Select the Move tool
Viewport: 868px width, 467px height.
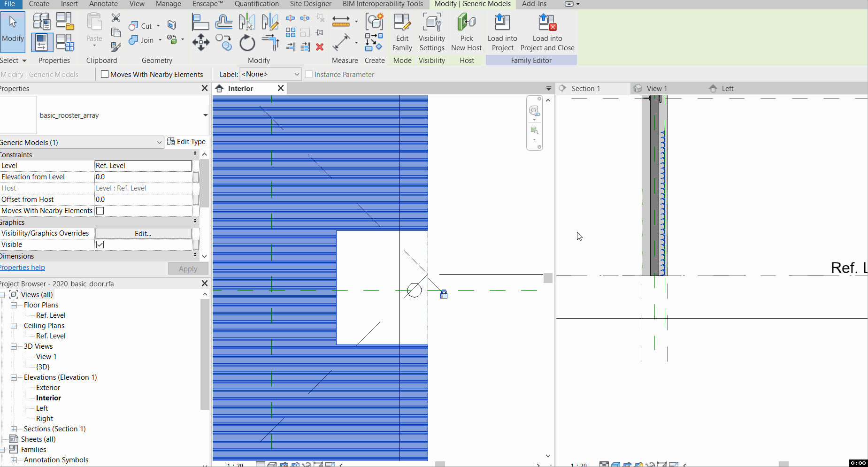coord(201,42)
